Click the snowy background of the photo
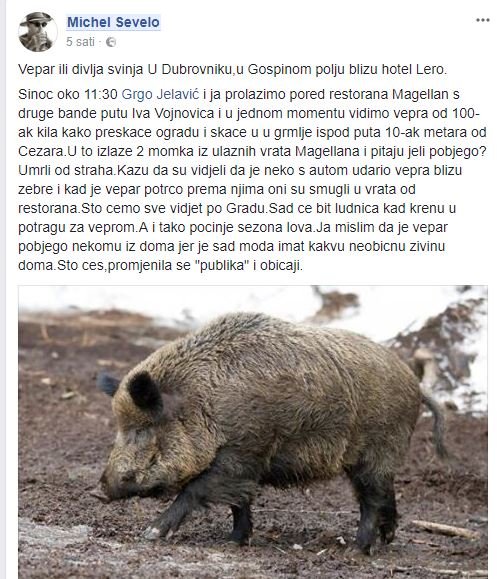497x579 pixels. tap(222, 299)
